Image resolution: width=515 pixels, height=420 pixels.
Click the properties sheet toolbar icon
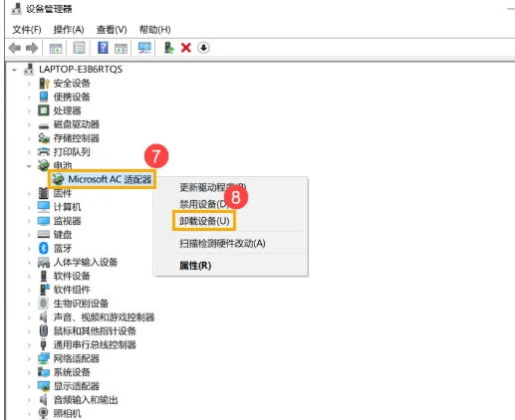pyautogui.click(x=79, y=48)
